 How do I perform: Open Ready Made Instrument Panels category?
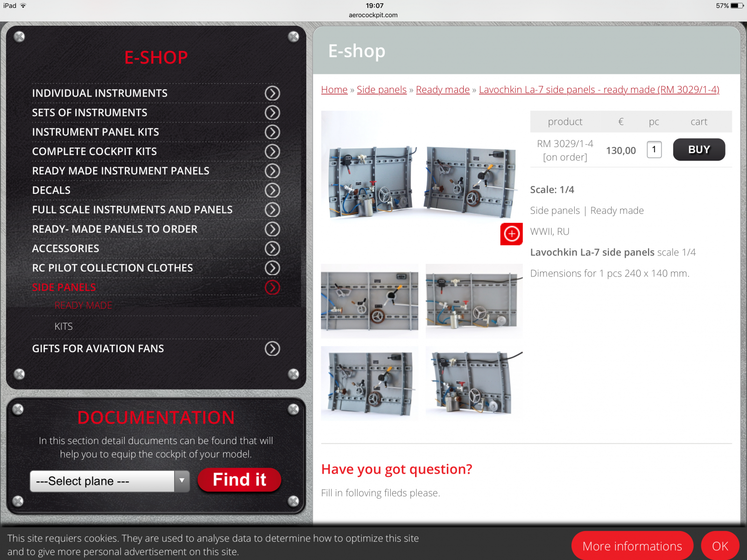tap(121, 171)
